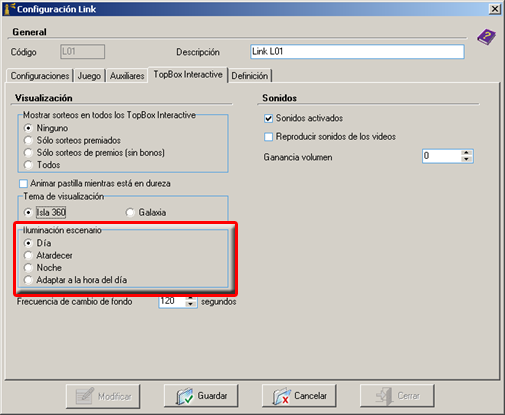The image size is (505, 415).
Task: Decrease background change frequency value
Action: click(190, 304)
